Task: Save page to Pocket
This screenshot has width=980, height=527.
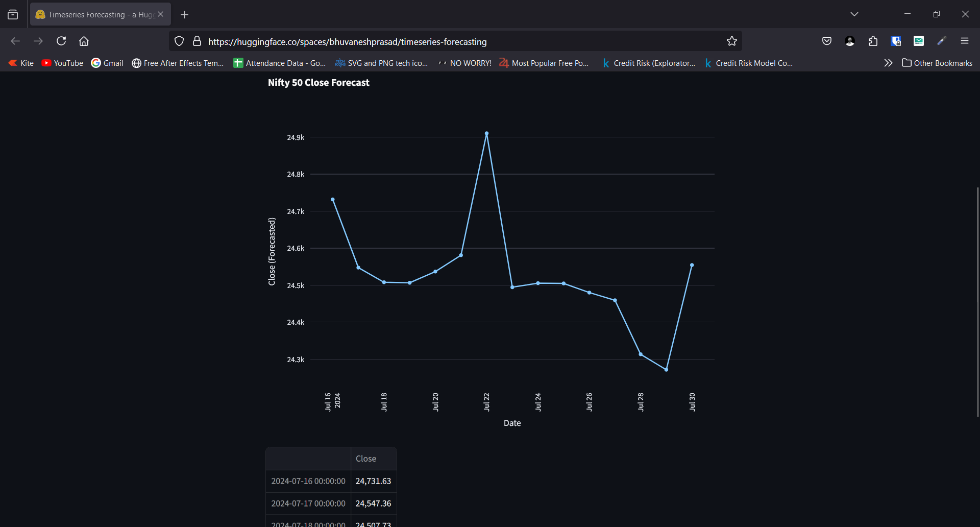Action: pyautogui.click(x=827, y=41)
